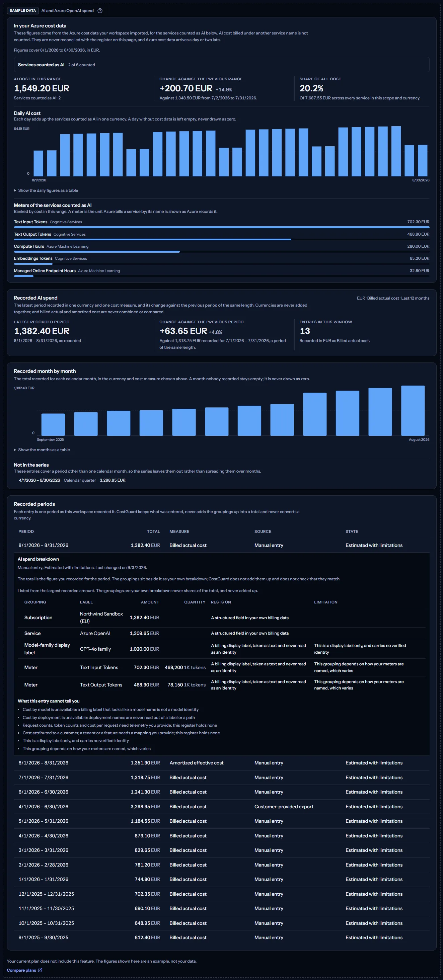Select the Northwind Sandbox (EU) subscription label

click(101, 618)
